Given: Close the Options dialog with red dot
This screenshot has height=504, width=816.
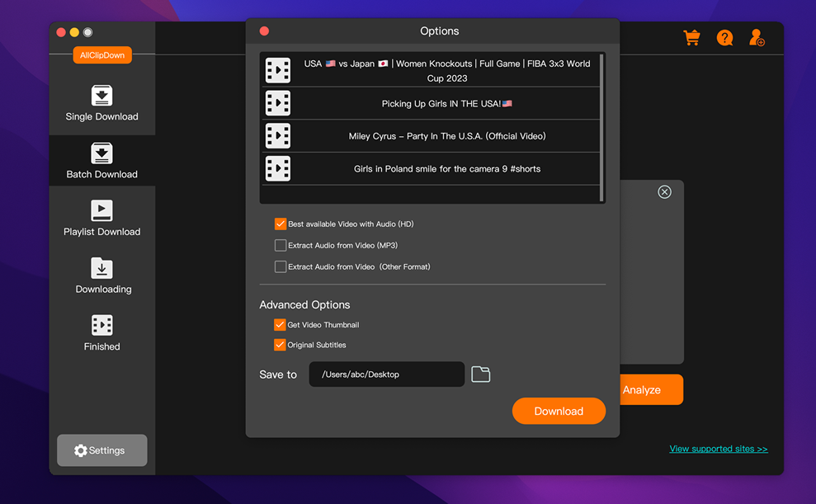Looking at the screenshot, I should pyautogui.click(x=264, y=31).
